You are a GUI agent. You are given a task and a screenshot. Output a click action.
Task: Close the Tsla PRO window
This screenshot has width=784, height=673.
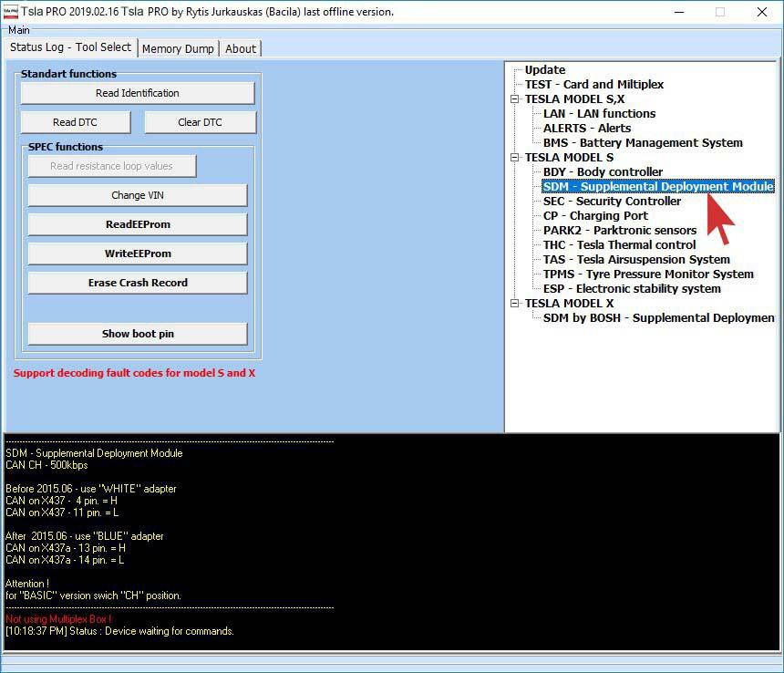762,12
